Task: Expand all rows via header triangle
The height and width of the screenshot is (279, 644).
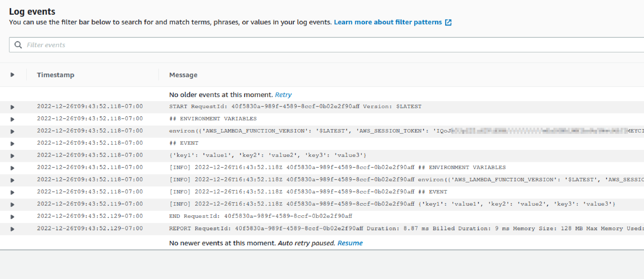Action: coord(12,75)
